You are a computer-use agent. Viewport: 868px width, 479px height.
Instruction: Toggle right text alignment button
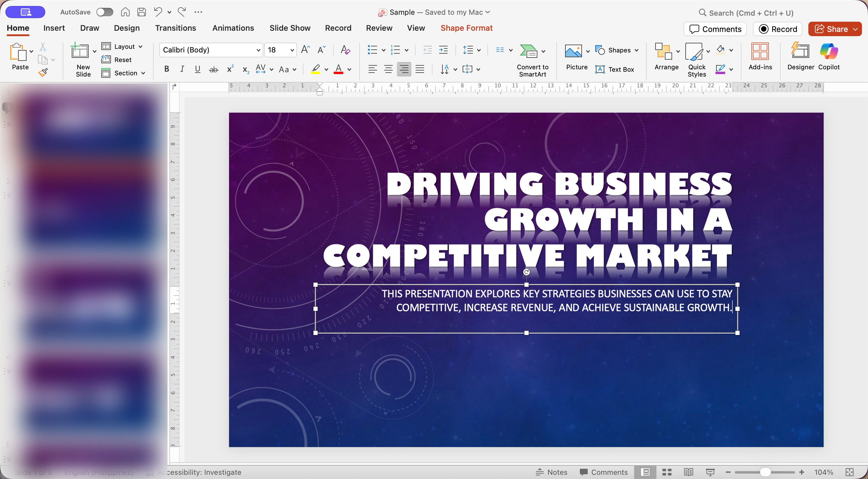click(x=404, y=69)
